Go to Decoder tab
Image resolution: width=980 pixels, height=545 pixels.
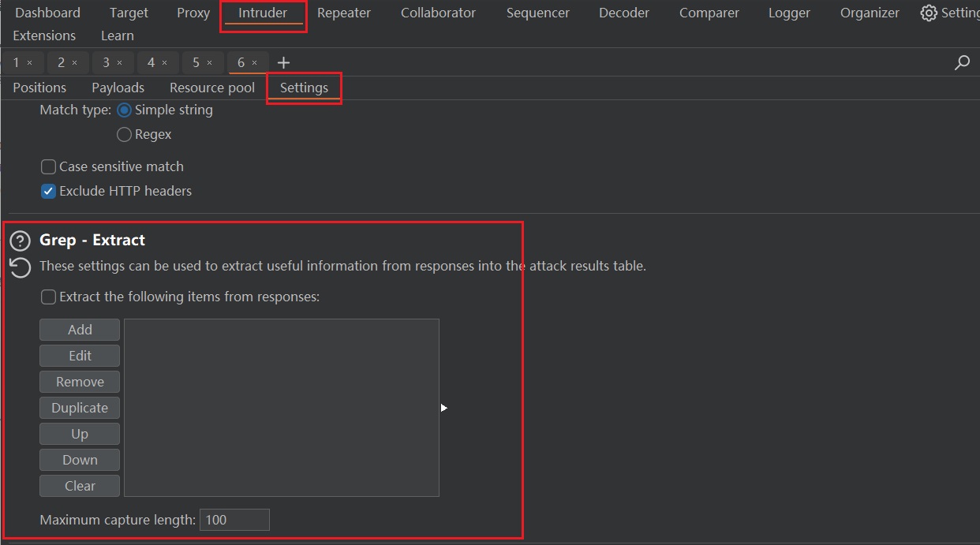[x=624, y=13]
